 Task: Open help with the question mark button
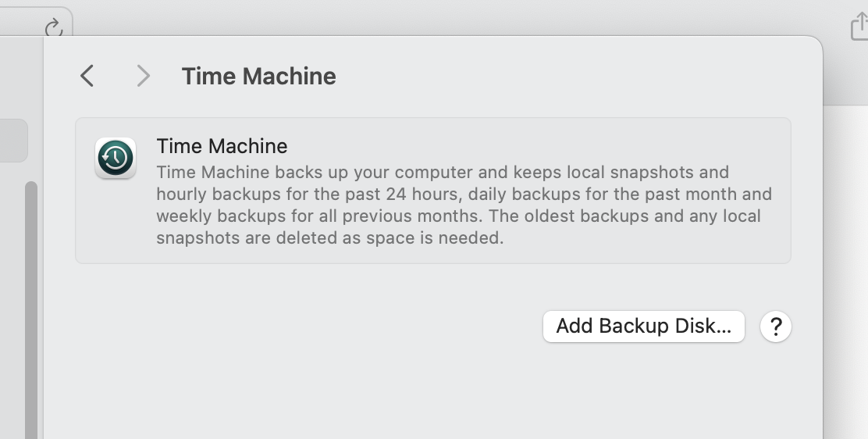click(776, 327)
